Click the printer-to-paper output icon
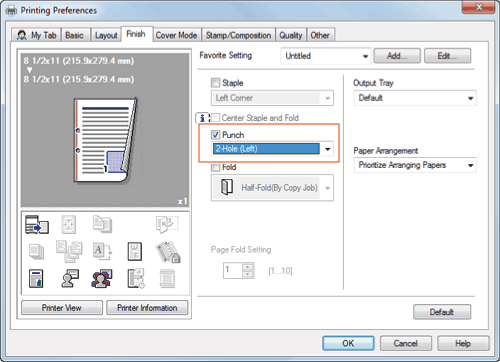500x362 pixels. click(x=37, y=224)
